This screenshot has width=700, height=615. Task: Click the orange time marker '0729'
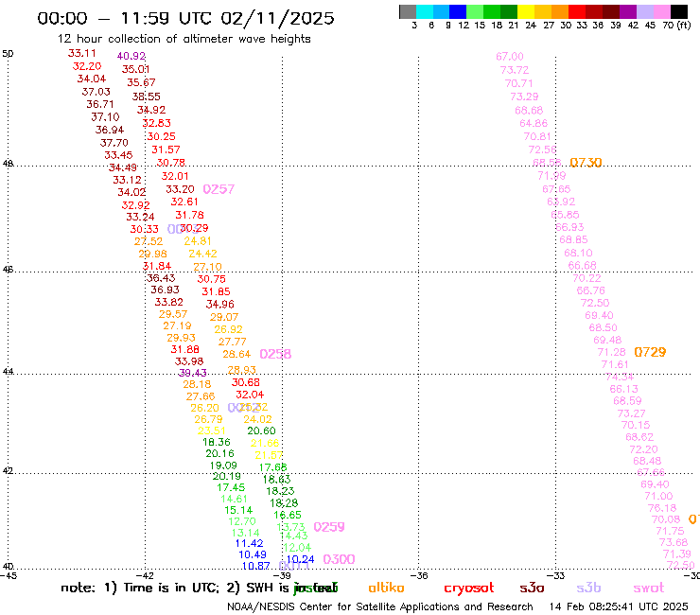[650, 352]
